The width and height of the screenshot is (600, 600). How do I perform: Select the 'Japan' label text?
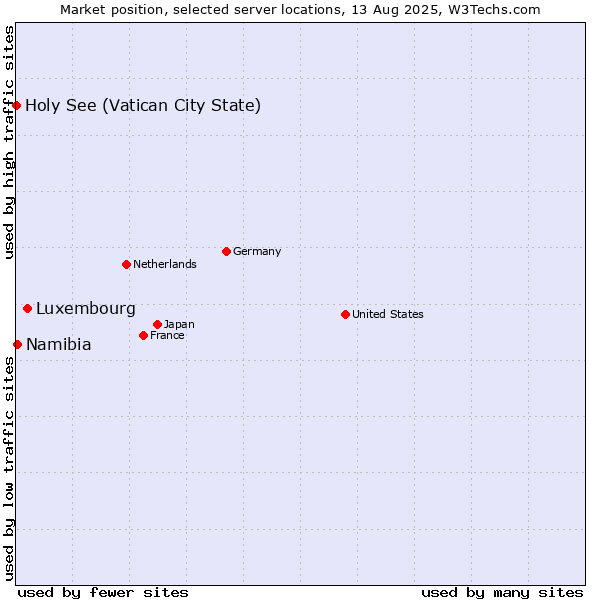[179, 324]
